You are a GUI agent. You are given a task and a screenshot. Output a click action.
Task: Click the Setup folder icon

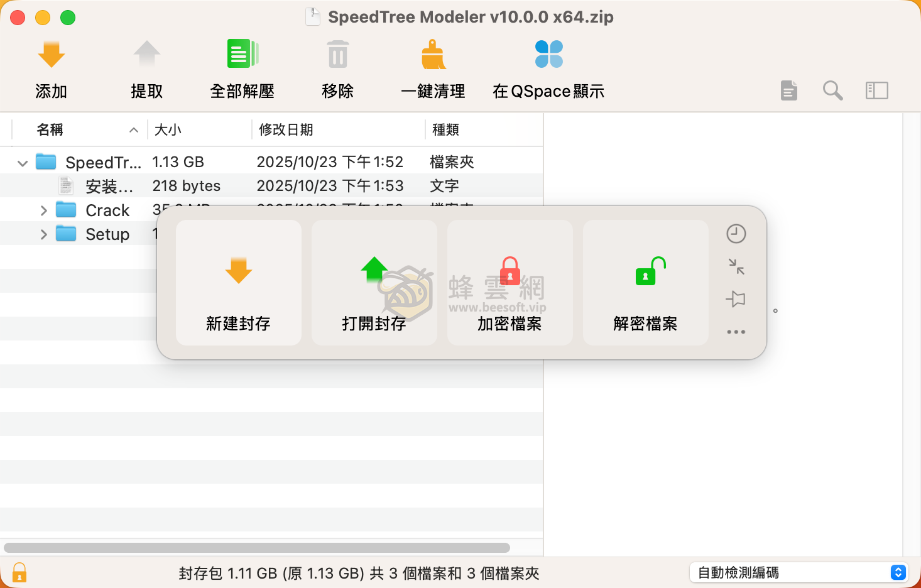click(x=66, y=233)
